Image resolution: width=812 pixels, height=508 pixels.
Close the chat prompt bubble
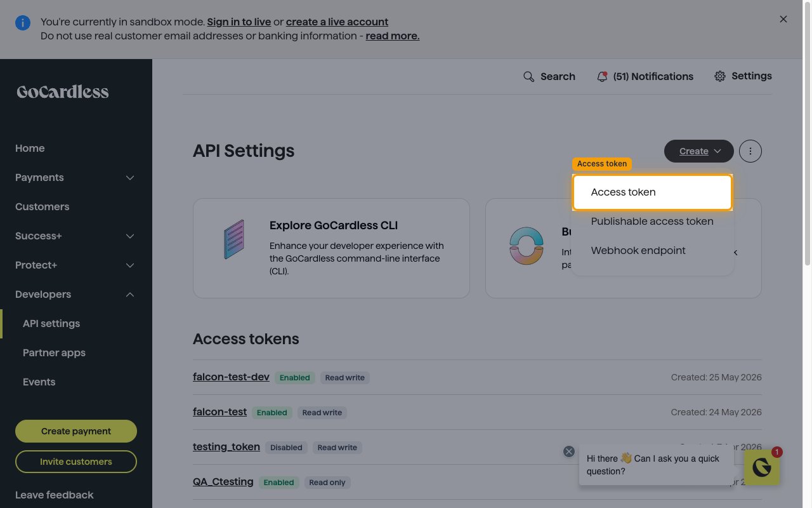569,451
